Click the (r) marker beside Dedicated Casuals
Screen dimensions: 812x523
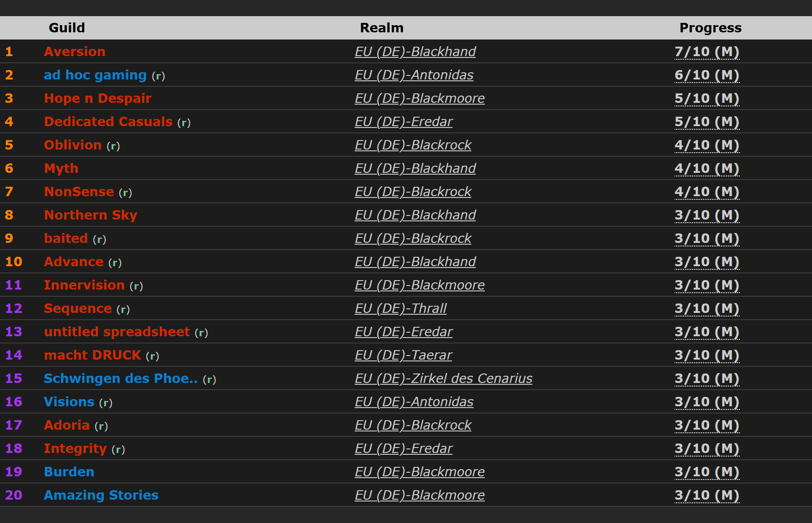click(184, 123)
